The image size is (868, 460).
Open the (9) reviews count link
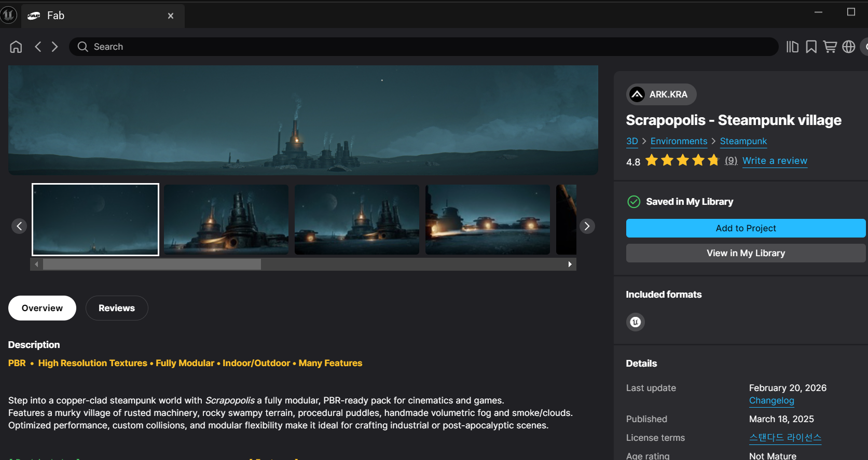coord(731,161)
